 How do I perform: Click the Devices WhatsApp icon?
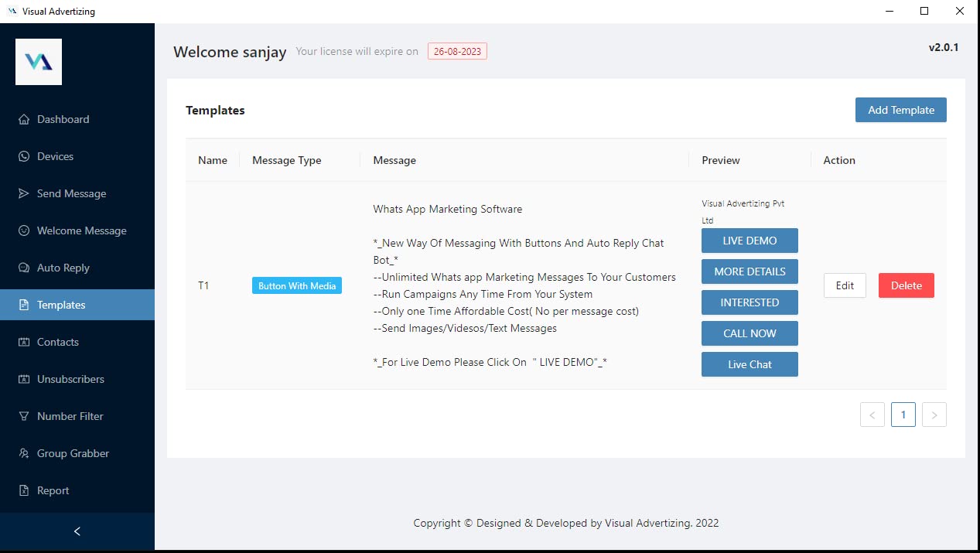point(24,156)
